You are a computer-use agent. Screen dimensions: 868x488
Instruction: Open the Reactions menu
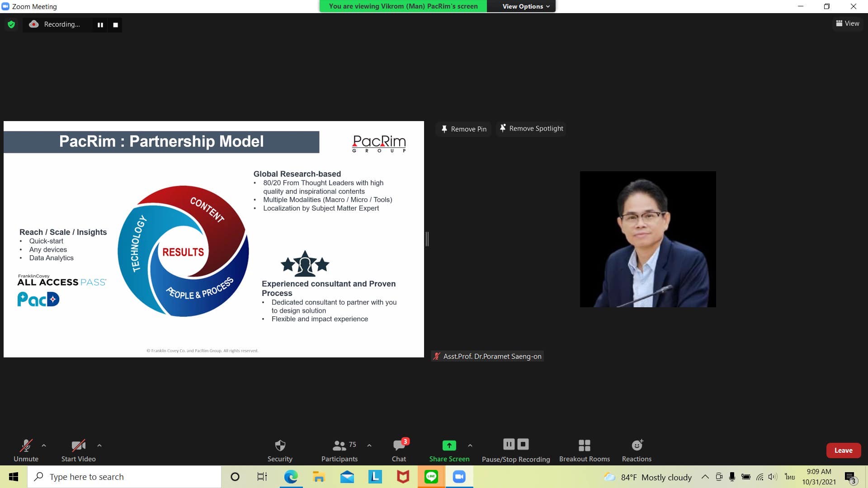click(637, 450)
